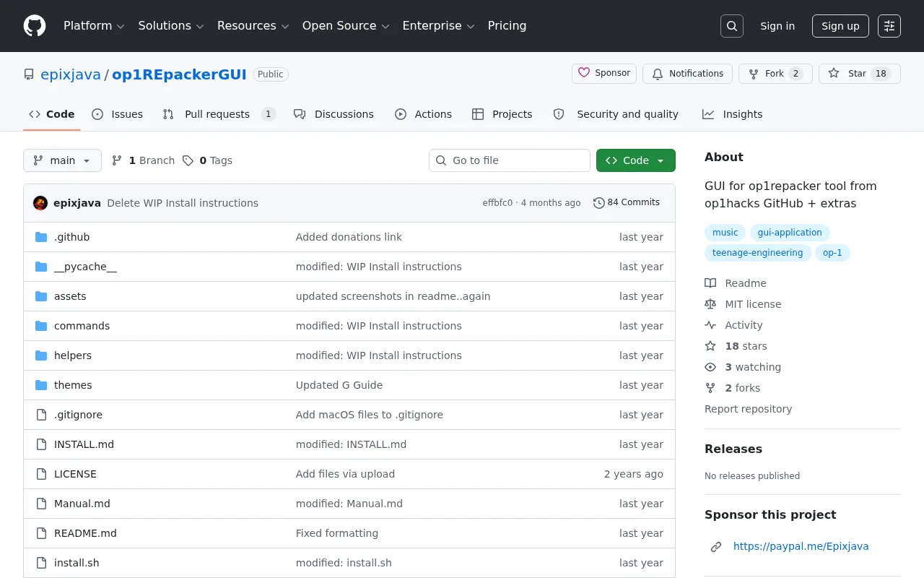924x578 pixels.
Task: Click the assets folder icon
Action: [x=41, y=296]
